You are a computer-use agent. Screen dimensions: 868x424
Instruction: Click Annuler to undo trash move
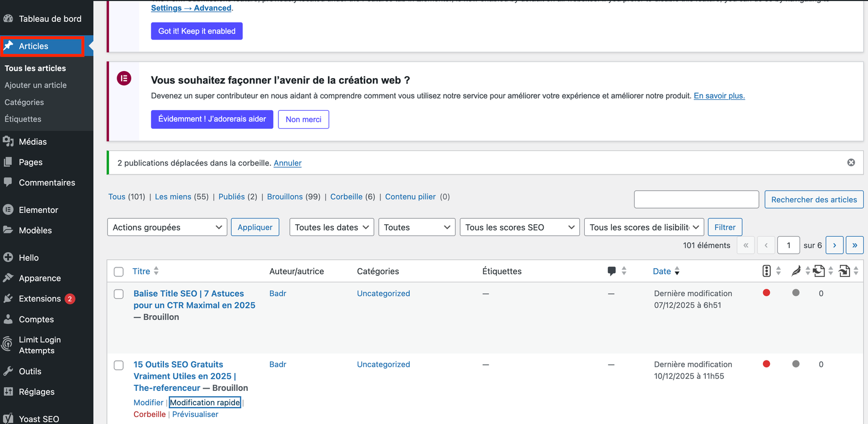(x=288, y=163)
